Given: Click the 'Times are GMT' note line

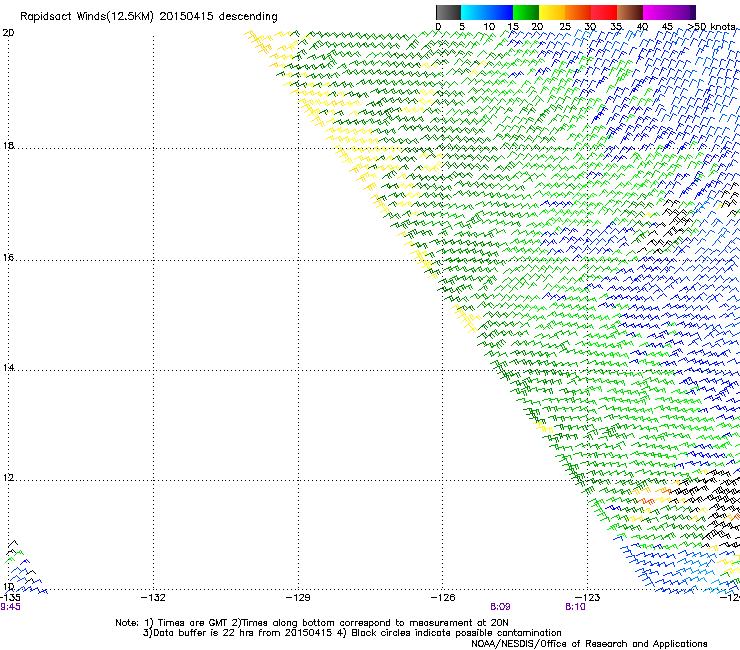Looking at the screenshot, I should coord(312,623).
